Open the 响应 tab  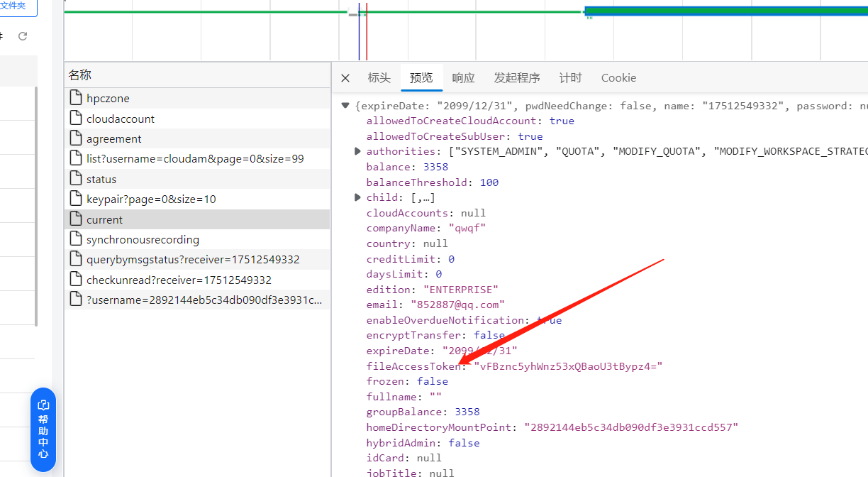pyautogui.click(x=463, y=78)
